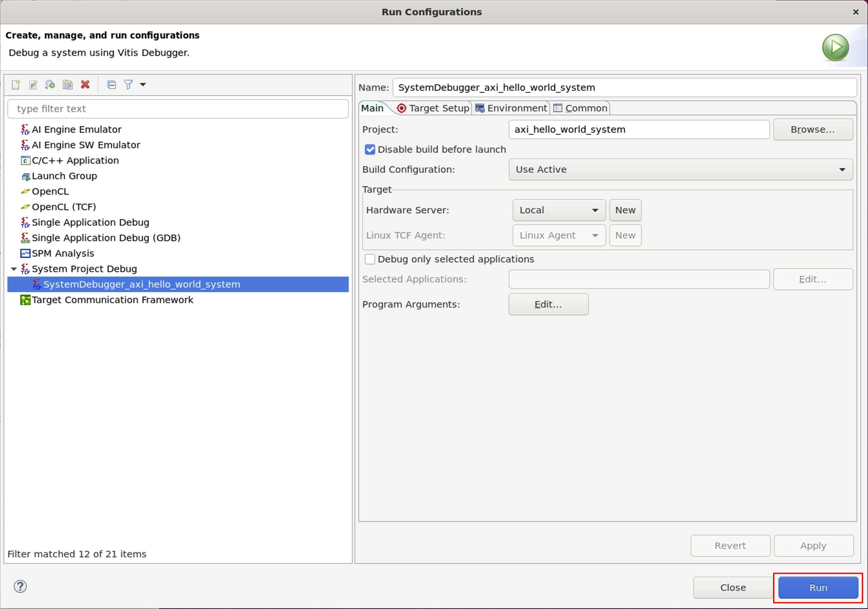Screen dimensions: 868x609
Task: Click the Collapse All icon
Action: (112, 85)
